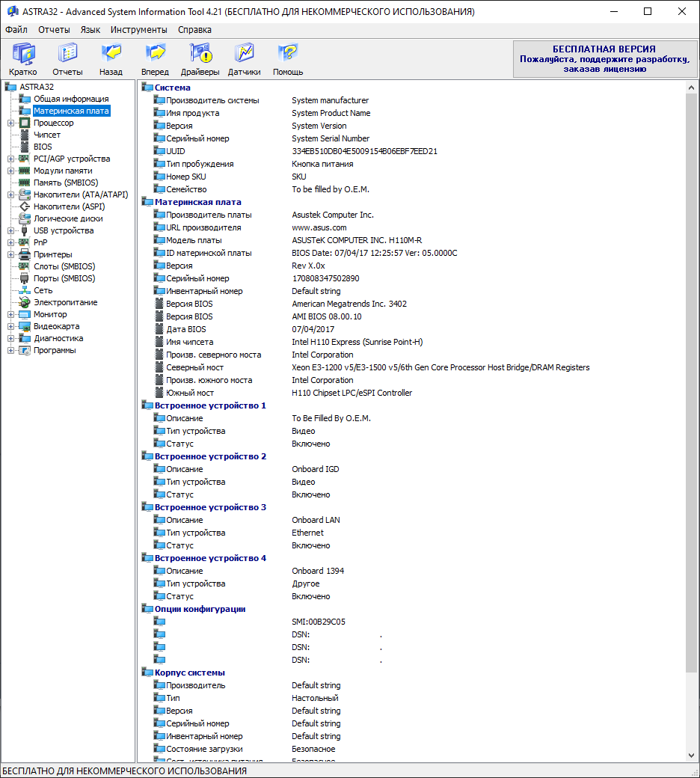Viewport: 700px width, 778px height.
Task: Expand the Процессор tree node
Action: pos(11,123)
